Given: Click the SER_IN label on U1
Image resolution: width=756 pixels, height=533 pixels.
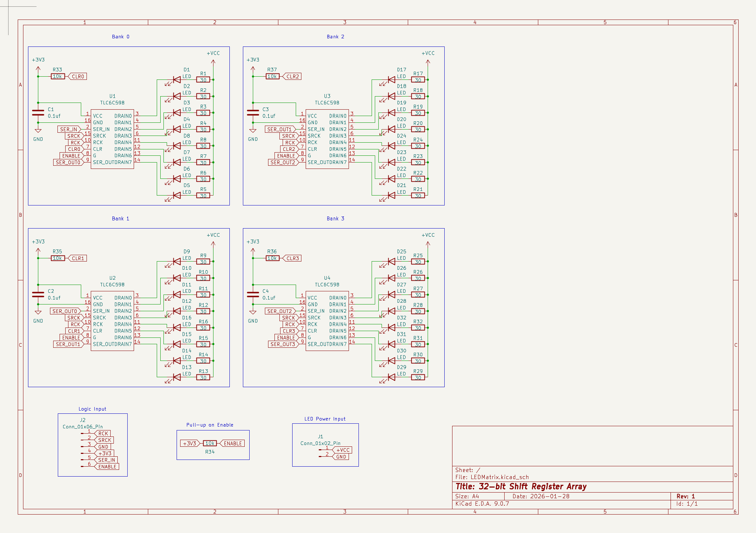Looking at the screenshot, I should (x=68, y=129).
